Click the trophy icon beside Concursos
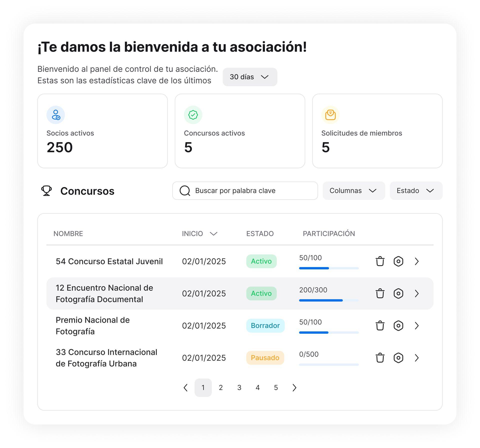 coord(46,191)
